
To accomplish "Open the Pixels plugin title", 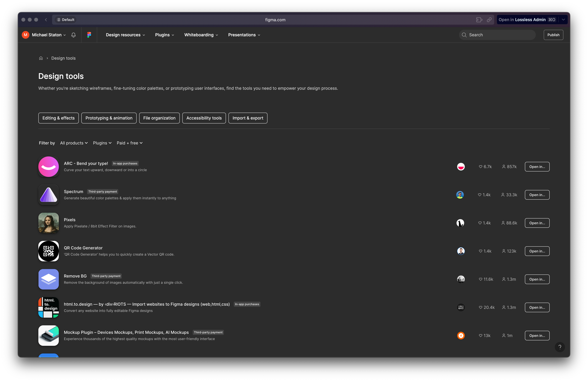I will (x=70, y=220).
